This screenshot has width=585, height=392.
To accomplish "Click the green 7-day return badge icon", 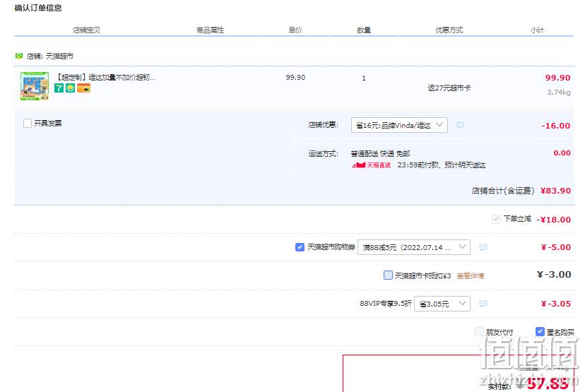I will [59, 88].
